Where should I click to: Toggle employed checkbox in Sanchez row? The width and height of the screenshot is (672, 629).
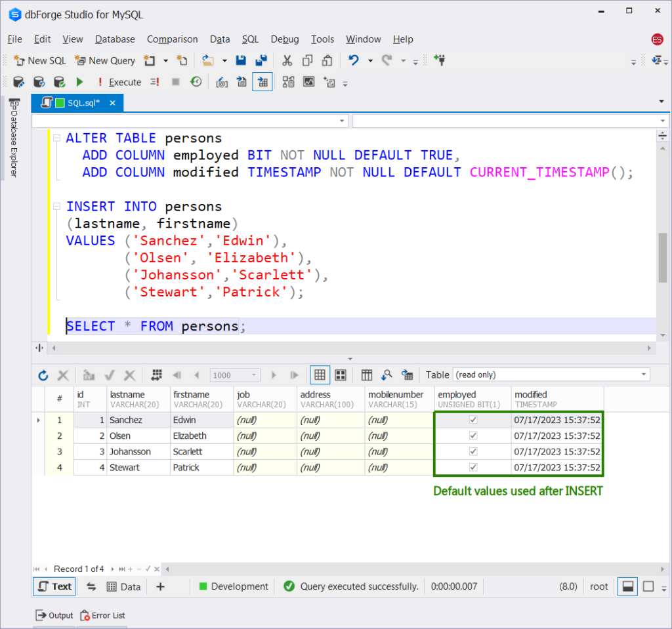click(473, 420)
